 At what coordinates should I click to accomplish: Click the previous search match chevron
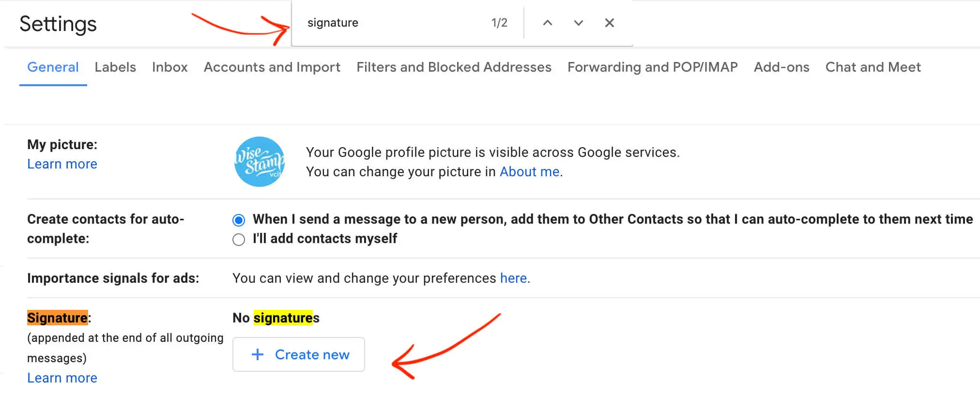[547, 22]
